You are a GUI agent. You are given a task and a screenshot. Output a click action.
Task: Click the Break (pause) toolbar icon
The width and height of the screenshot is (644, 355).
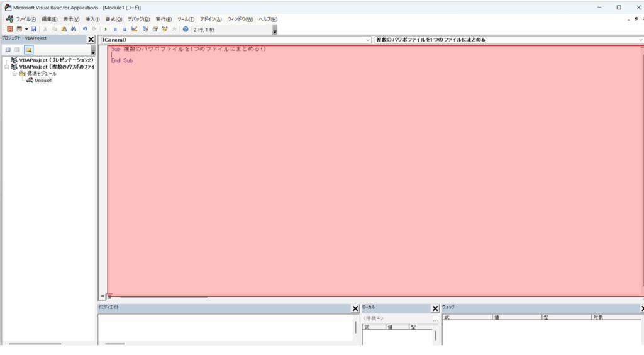pyautogui.click(x=115, y=30)
